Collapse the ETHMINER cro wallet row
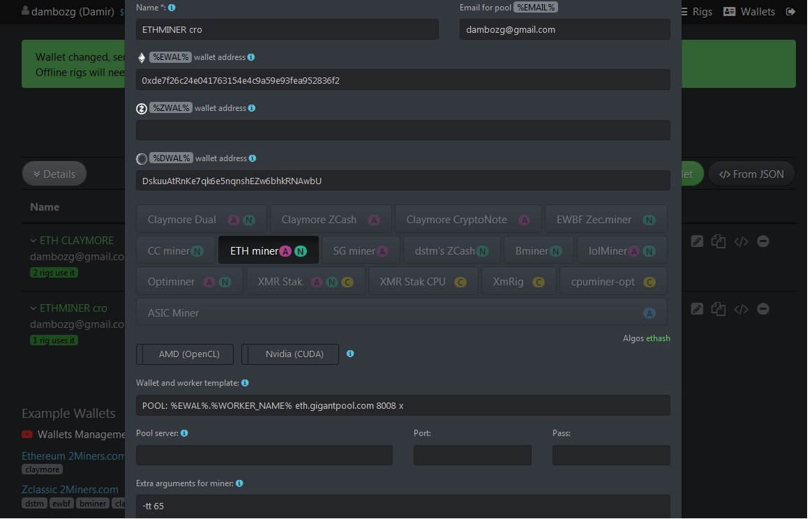812x519 pixels. (33, 309)
